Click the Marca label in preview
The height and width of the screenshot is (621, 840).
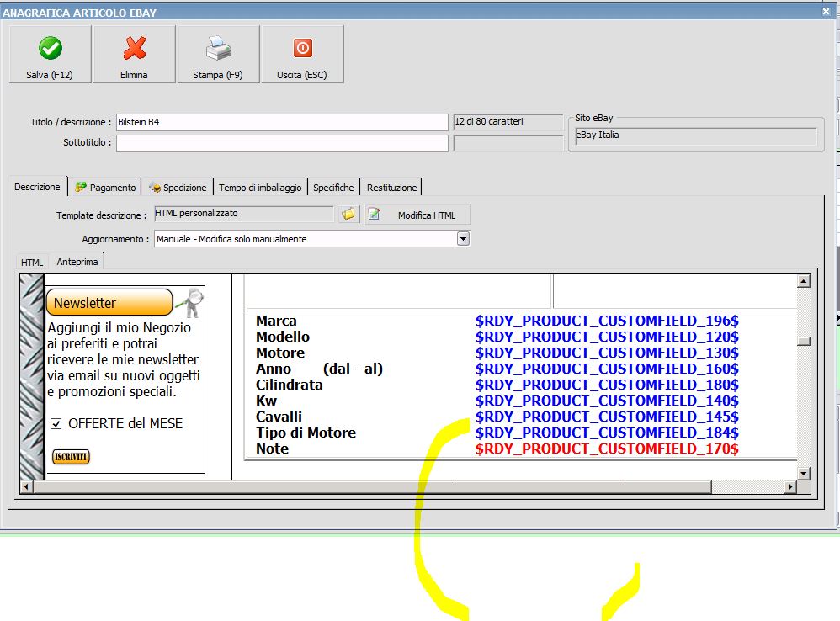[x=276, y=321]
